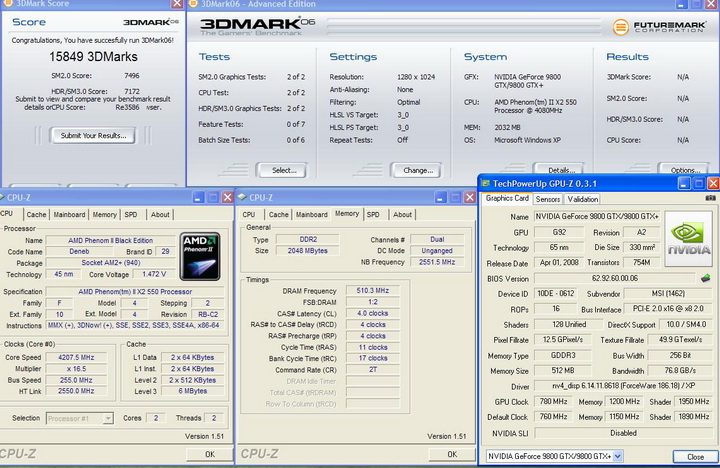
Task: Switch to the Validation tab in GPU-Z
Action: click(x=583, y=199)
